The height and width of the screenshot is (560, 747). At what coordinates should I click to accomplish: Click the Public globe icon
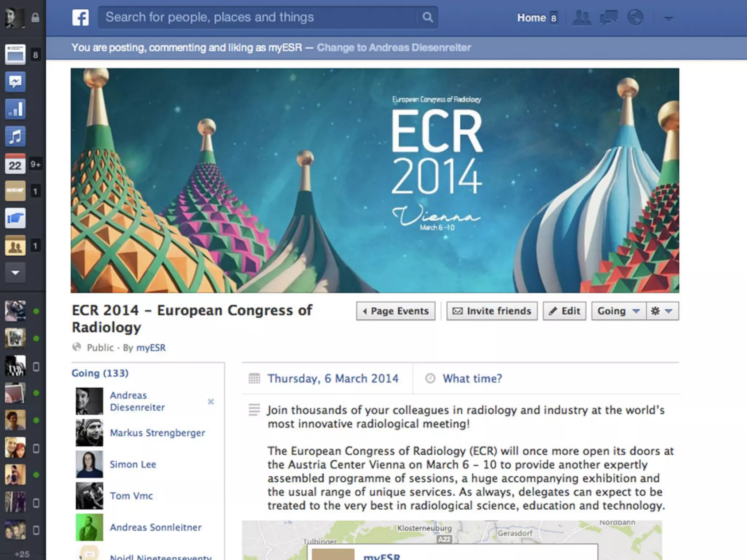[x=77, y=347]
